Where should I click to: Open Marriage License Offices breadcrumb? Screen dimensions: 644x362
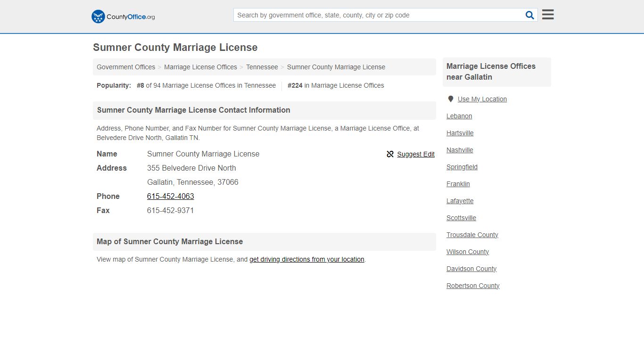pyautogui.click(x=200, y=67)
